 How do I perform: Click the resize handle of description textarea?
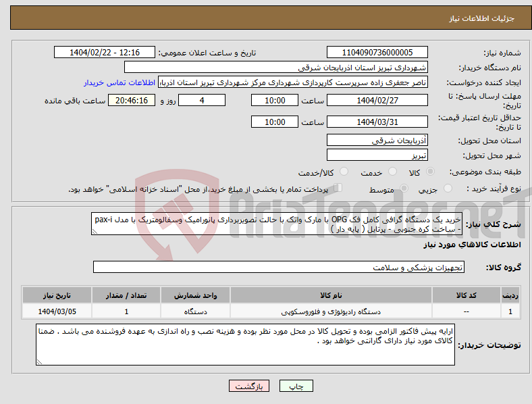point(95,232)
